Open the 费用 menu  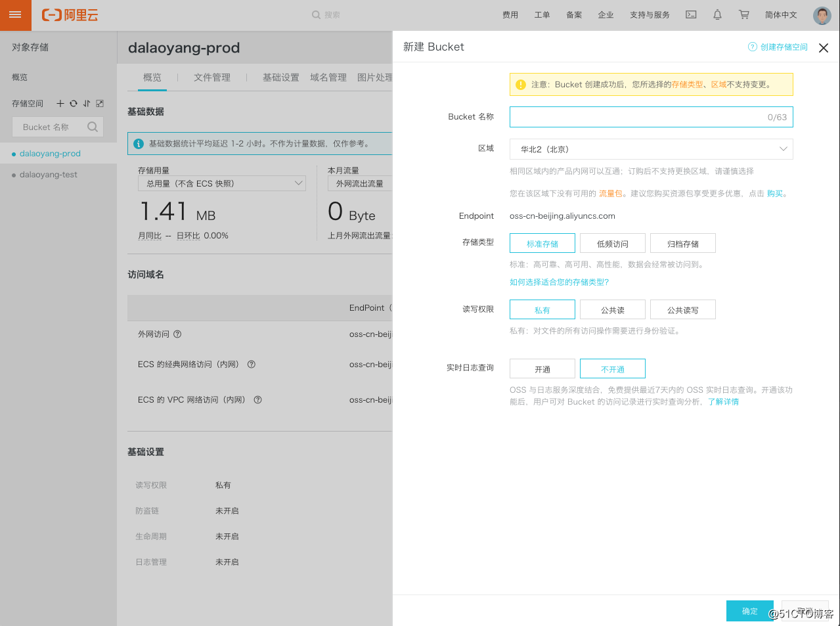[510, 14]
